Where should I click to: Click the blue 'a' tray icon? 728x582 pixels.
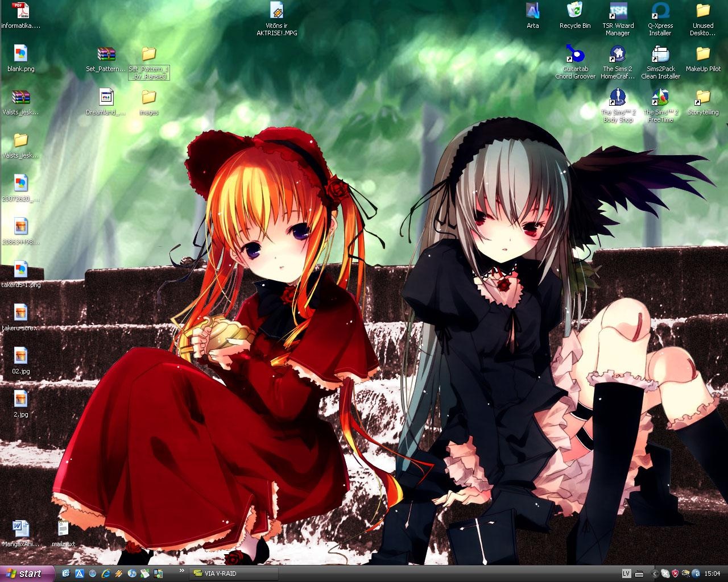pyautogui.click(x=696, y=573)
